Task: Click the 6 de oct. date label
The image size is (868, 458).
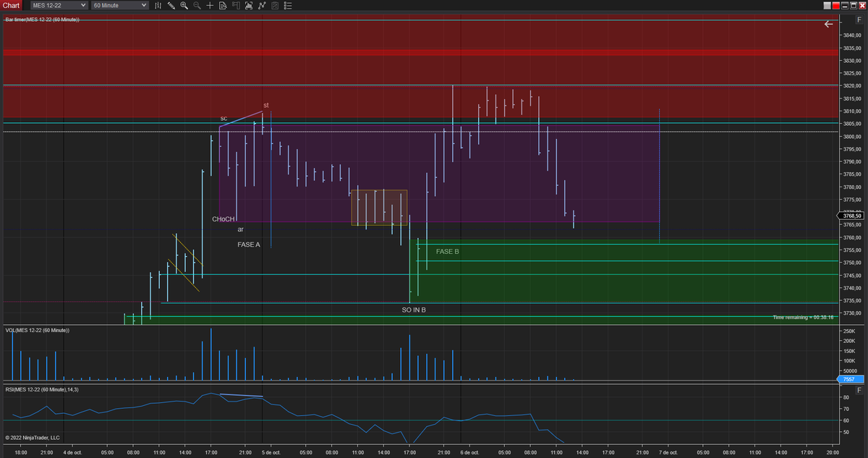Action: click(x=470, y=452)
